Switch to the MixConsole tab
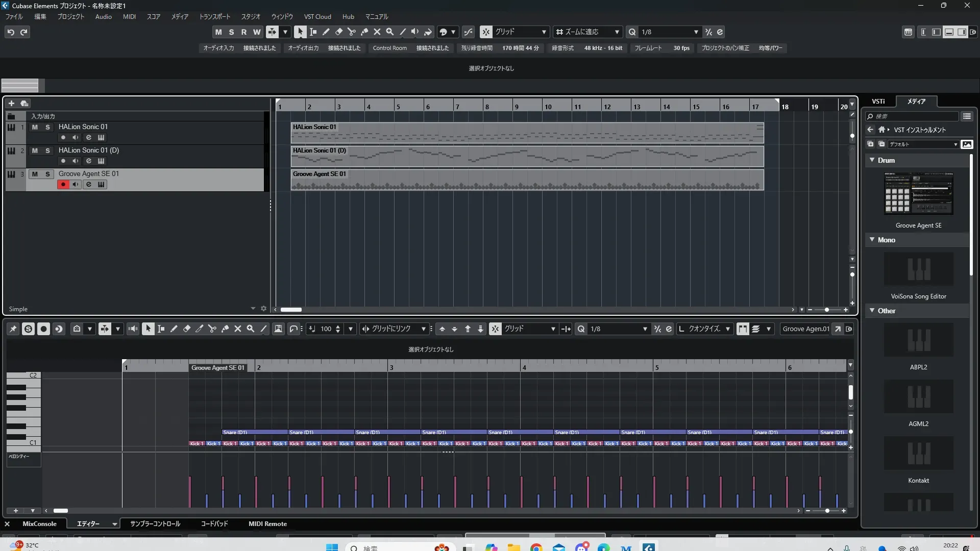 coord(39,524)
